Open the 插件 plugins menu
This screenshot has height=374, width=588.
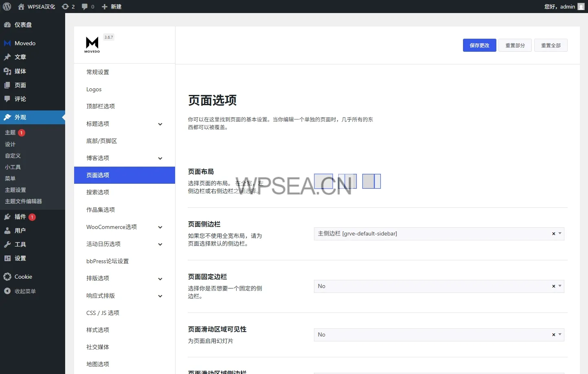20,217
